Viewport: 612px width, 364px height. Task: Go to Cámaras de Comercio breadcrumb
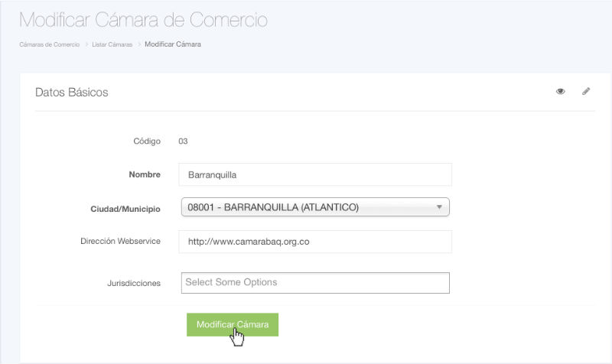coord(49,44)
